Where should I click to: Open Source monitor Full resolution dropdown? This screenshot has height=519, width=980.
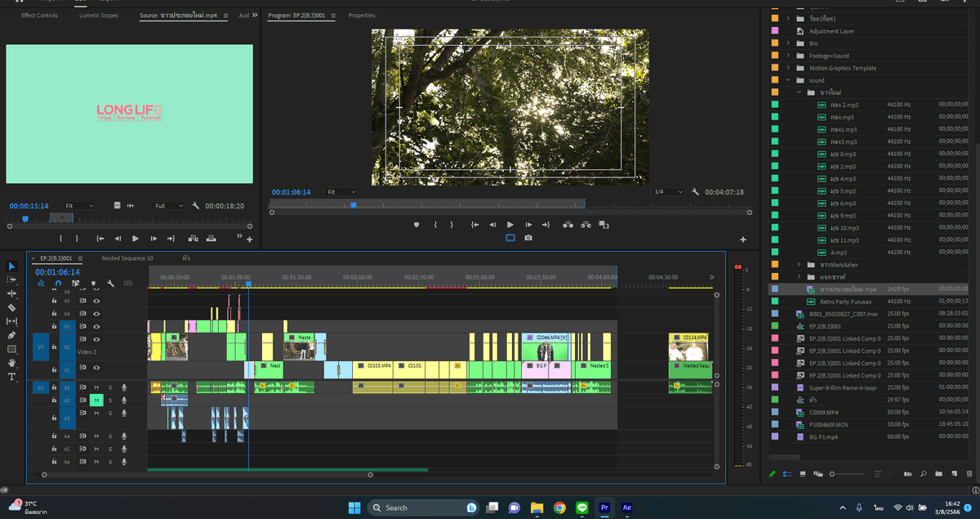tap(170, 206)
